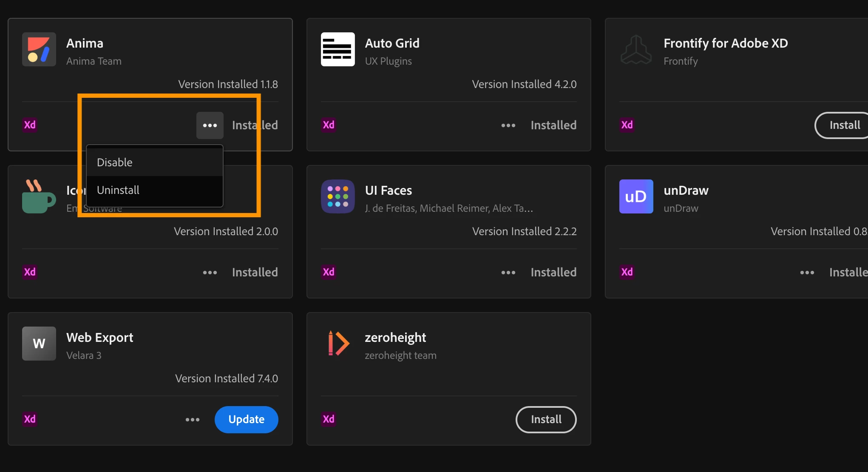Click the unDraw uD logo icon
Viewport: 868px width, 472px height.
tap(636, 196)
